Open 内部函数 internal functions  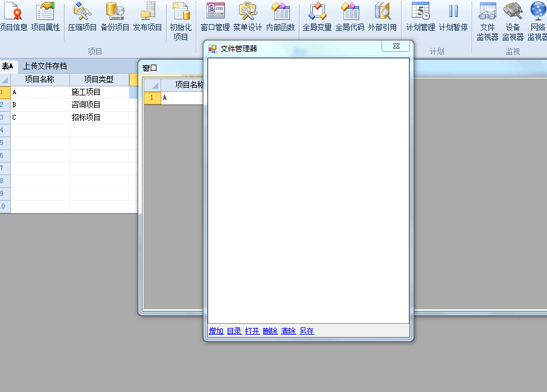(x=281, y=16)
